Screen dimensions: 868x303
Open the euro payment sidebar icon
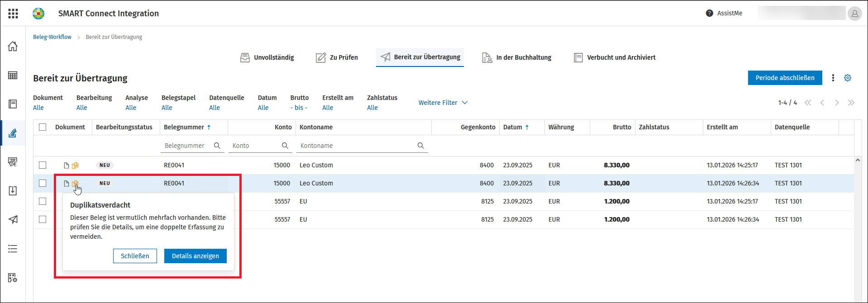pyautogui.click(x=13, y=162)
